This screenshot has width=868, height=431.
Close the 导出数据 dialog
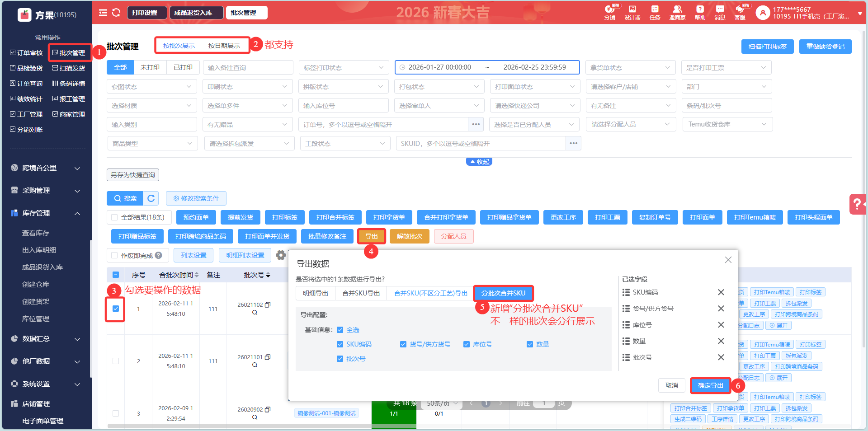coord(728,260)
